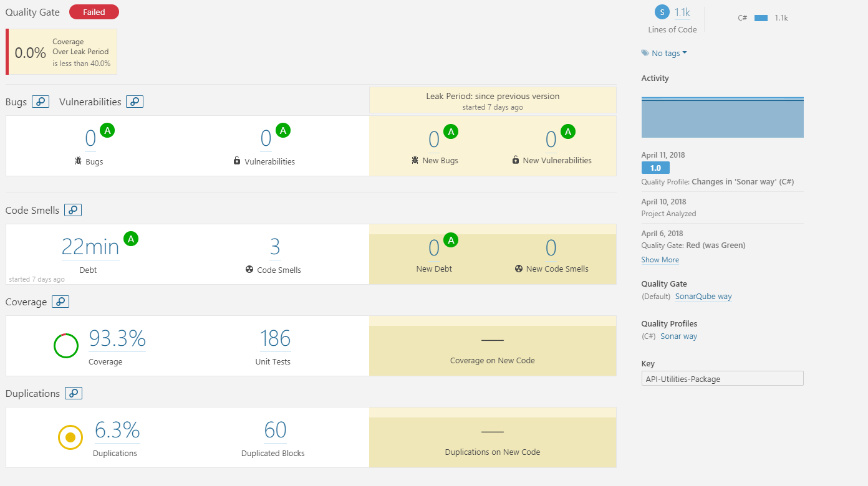Click the 'Red (was Green)' event text
868x486 pixels.
tap(715, 245)
